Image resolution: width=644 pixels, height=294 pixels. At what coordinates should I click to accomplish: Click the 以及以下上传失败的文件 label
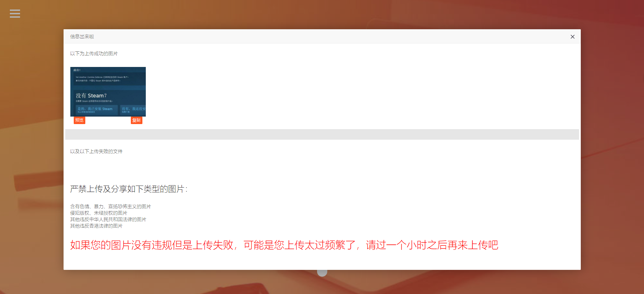tap(97, 152)
